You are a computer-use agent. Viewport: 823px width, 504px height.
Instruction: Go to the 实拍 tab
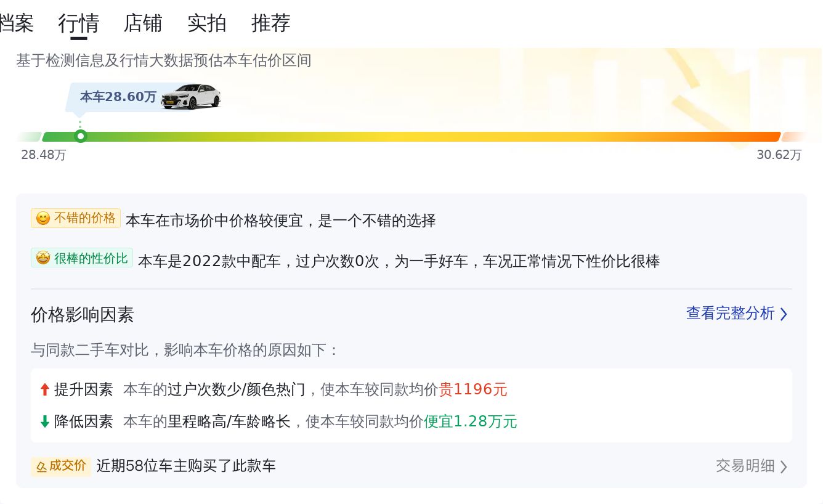coord(207,23)
